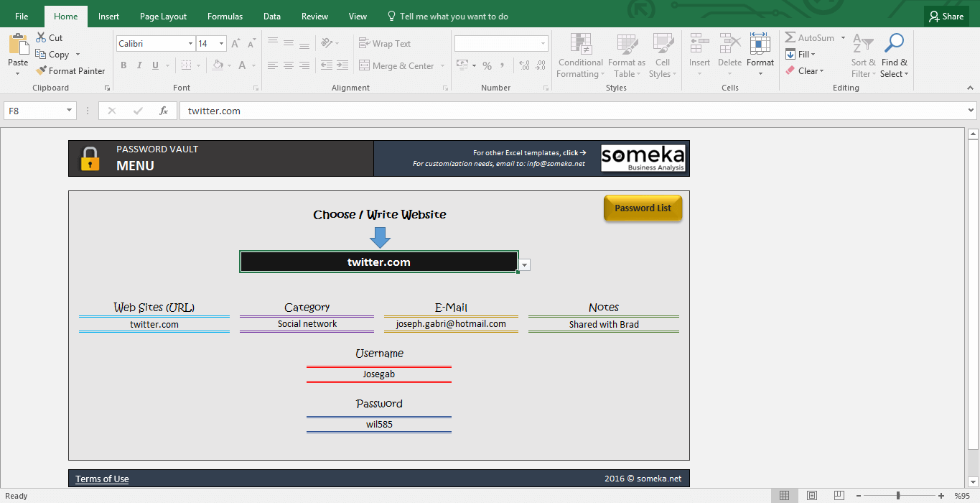The image size is (980, 503).
Task: Click Decrease Font Size icon
Action: coord(251,44)
